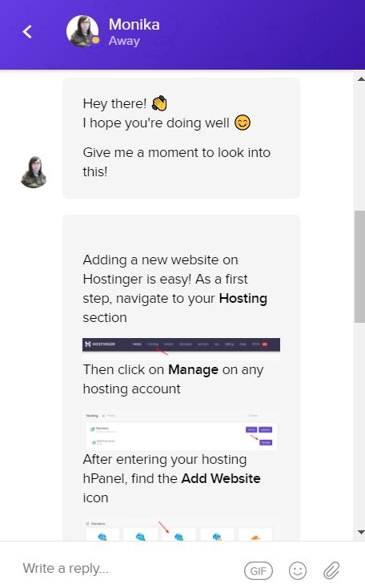
Task: Open the emoji picker smiley icon
Action: pyautogui.click(x=298, y=570)
